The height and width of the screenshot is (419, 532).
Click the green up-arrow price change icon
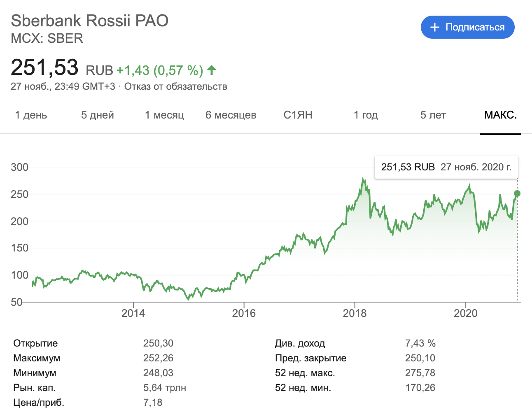point(212,70)
